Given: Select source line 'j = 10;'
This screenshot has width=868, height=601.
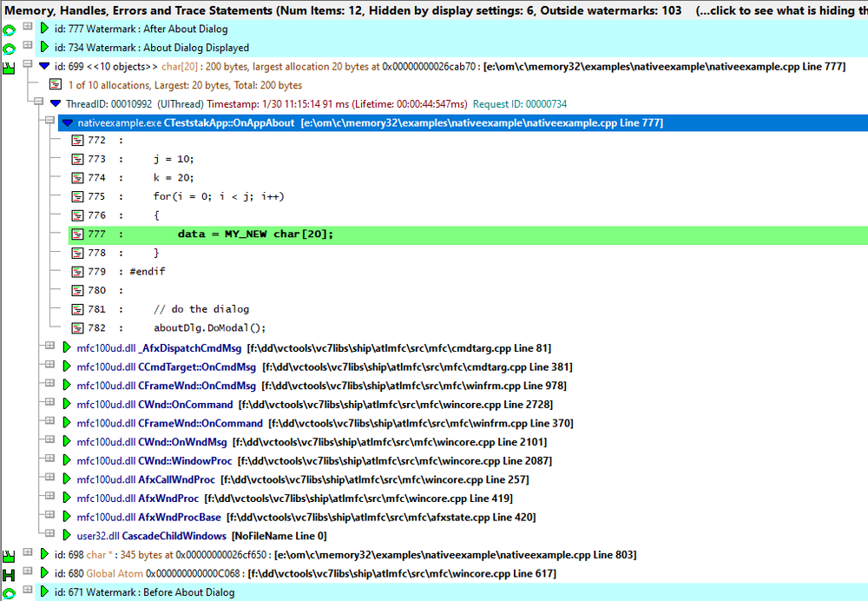Looking at the screenshot, I should click(x=174, y=159).
